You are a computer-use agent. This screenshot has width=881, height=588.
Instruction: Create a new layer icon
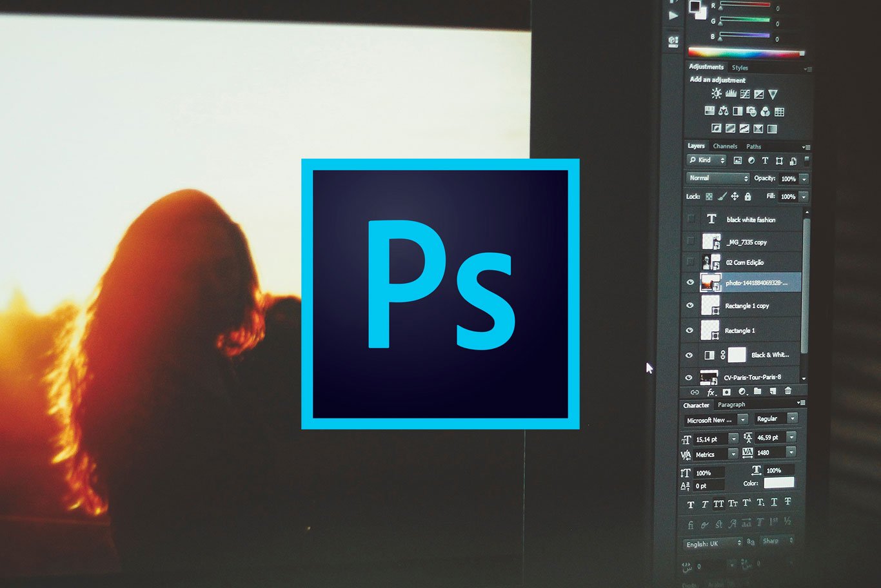click(x=774, y=391)
